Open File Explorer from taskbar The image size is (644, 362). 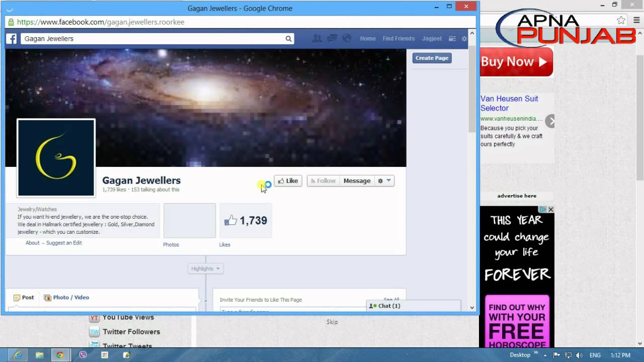[x=39, y=355]
